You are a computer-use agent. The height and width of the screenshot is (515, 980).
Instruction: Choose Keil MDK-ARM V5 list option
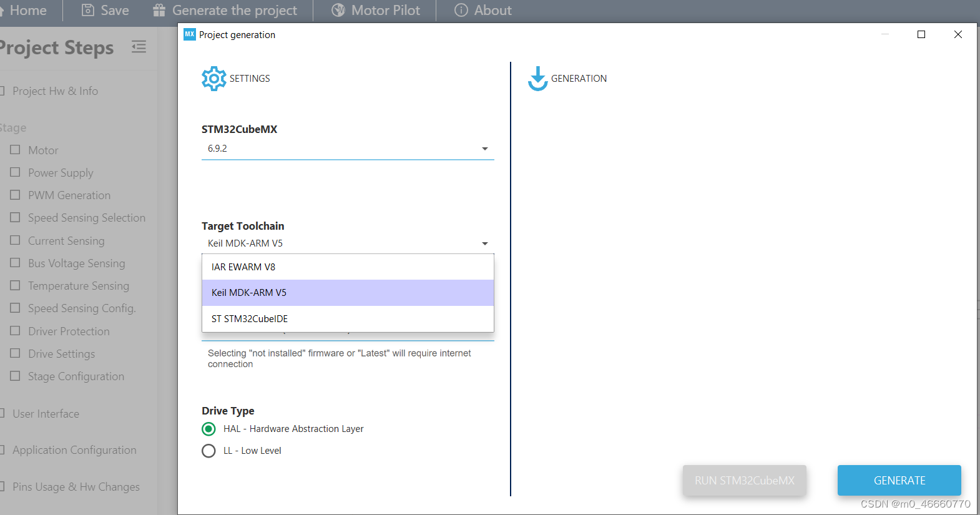pos(348,293)
